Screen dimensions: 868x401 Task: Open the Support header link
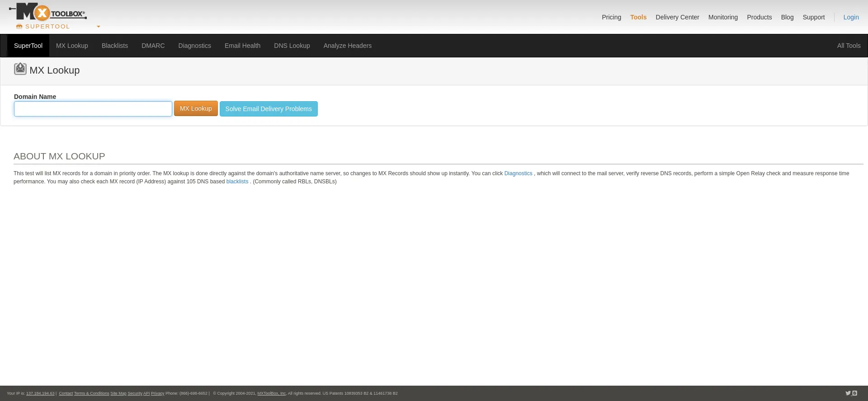pos(813,17)
